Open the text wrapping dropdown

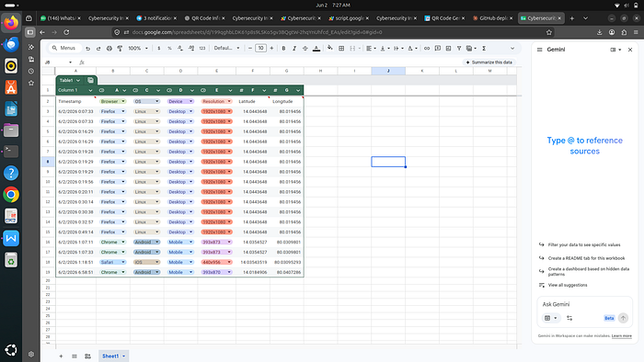click(x=398, y=49)
